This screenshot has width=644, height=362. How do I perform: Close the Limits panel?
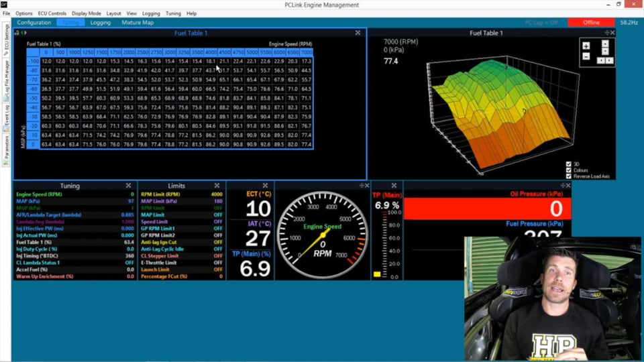click(x=217, y=186)
